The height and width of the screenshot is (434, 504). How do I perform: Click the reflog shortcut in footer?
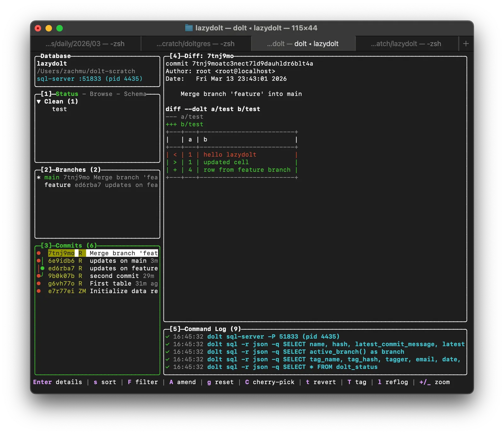(392, 382)
